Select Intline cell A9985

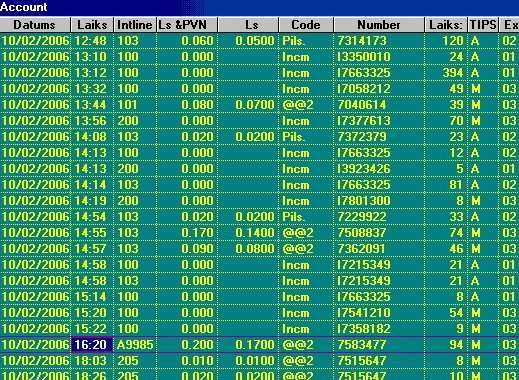[x=135, y=345]
